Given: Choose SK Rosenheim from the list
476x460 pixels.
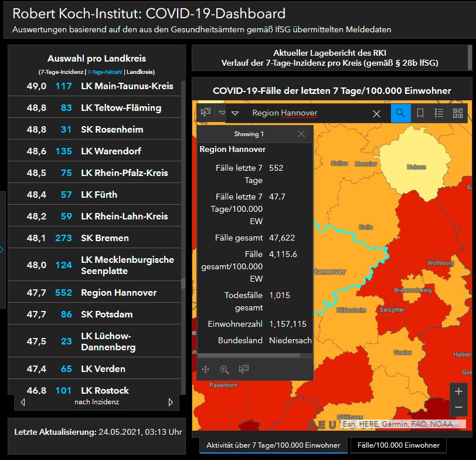Looking at the screenshot, I should click(95, 130).
